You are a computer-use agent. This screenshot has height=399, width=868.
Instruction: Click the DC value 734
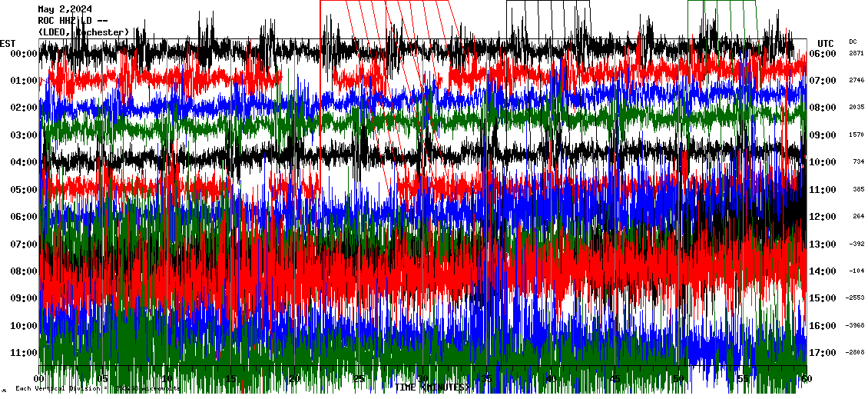[x=857, y=162]
